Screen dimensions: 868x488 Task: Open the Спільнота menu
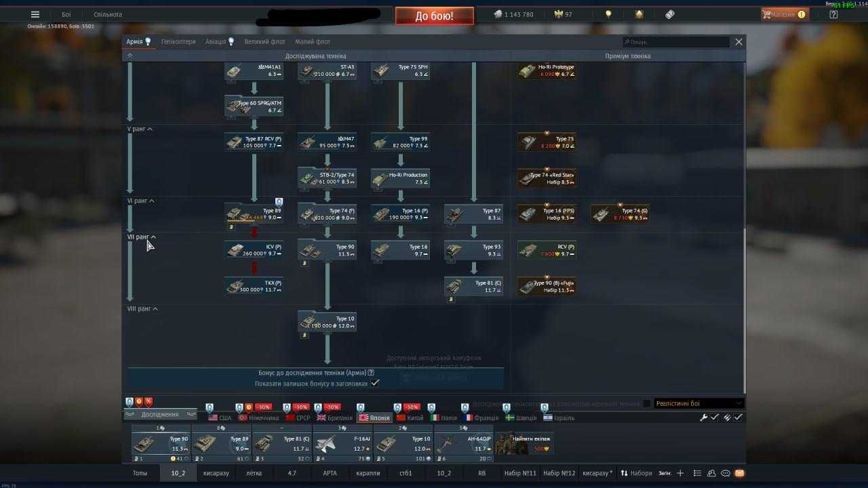[108, 14]
